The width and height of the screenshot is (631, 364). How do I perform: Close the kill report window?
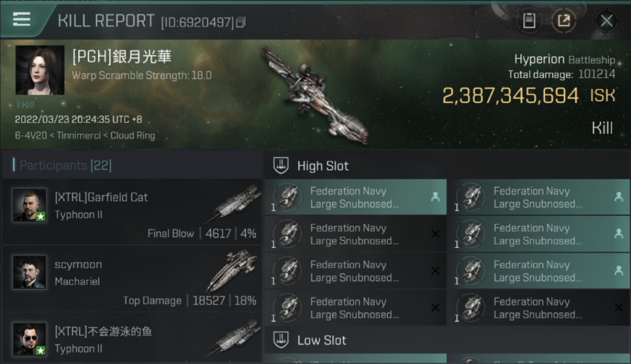tap(606, 20)
